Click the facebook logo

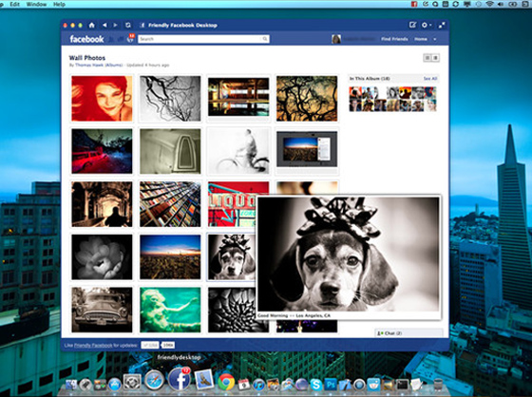(x=86, y=39)
